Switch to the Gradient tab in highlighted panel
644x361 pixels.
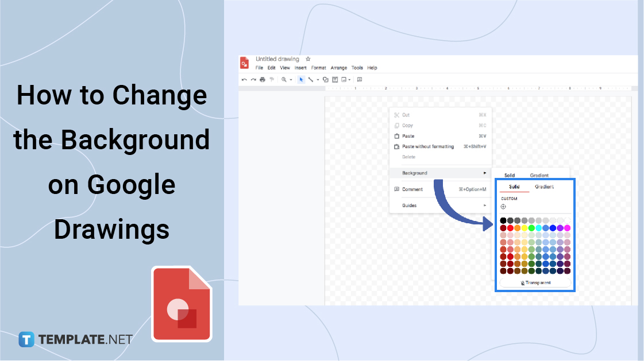[544, 187]
